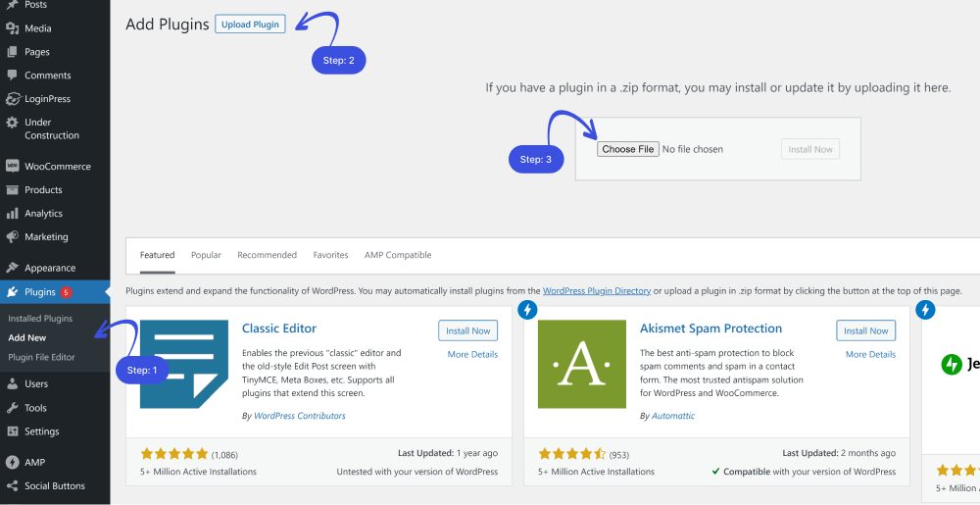
Task: Open the WordPress Contributors author link
Action: pos(299,416)
